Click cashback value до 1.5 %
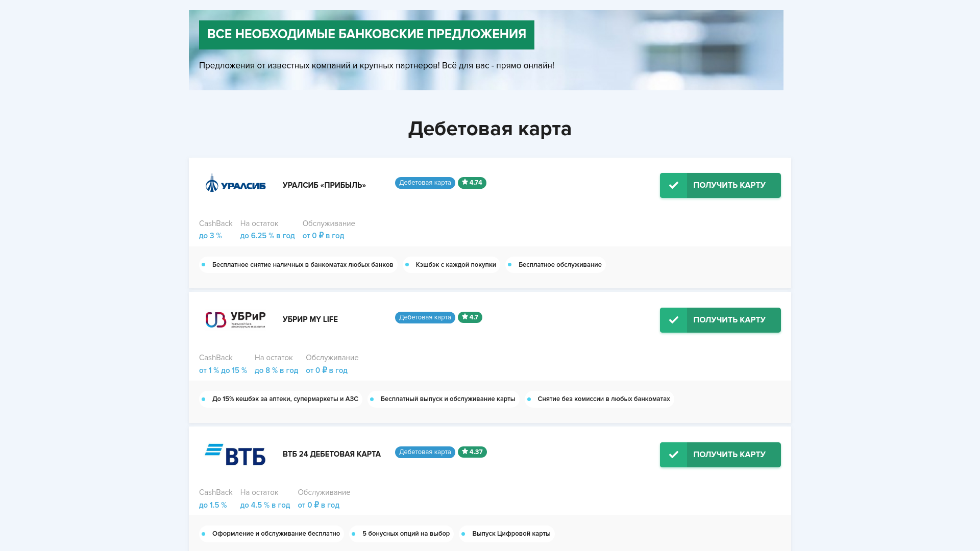 [x=213, y=505]
